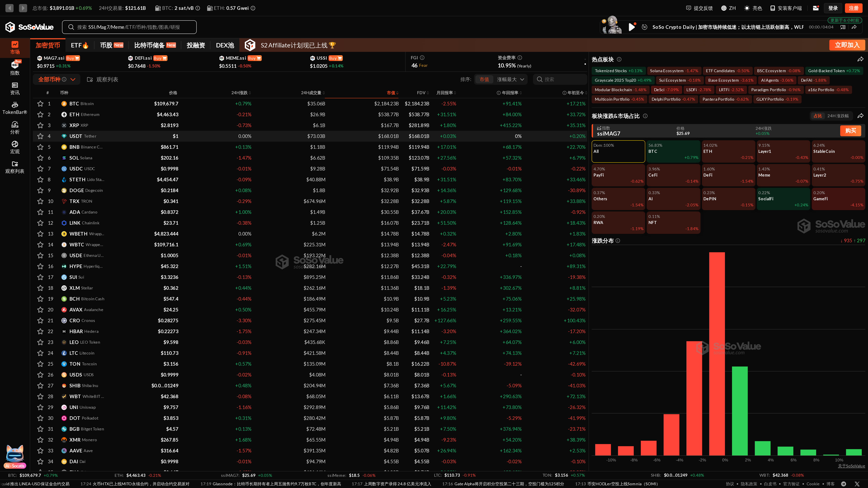This screenshot has width=868, height=488.
Task: Focus the main search box
Action: tap(129, 27)
